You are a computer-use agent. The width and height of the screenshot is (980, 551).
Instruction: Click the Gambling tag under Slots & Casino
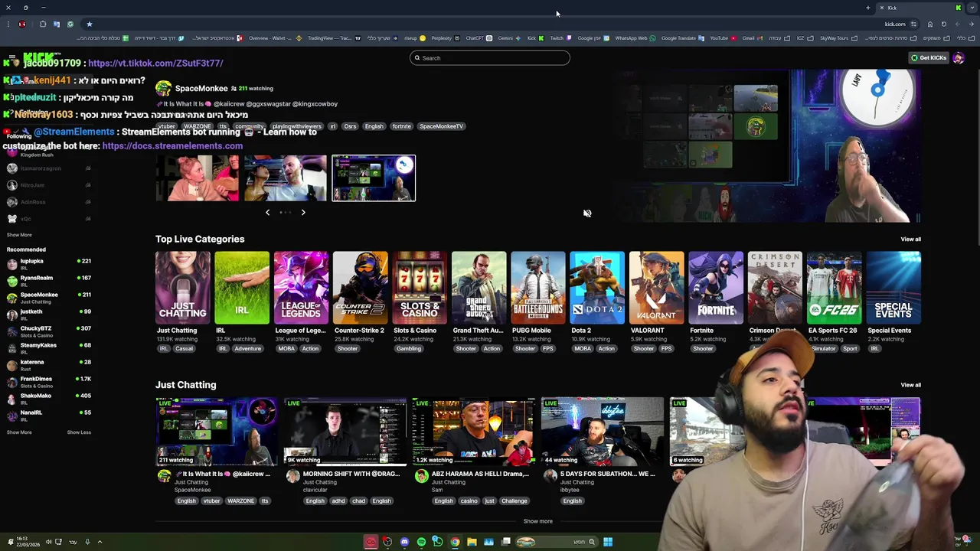[x=409, y=349]
